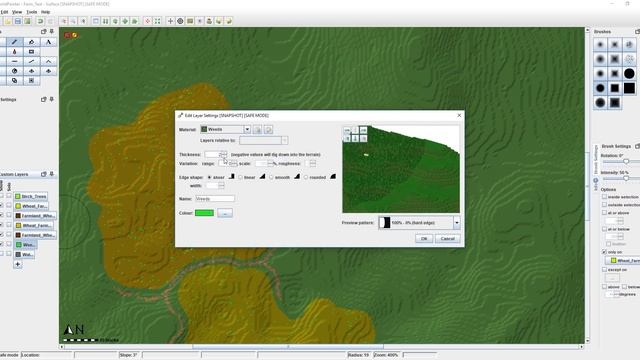The width and height of the screenshot is (640, 360).
Task: Click second icon button right of Material dropdown
Action: (268, 129)
